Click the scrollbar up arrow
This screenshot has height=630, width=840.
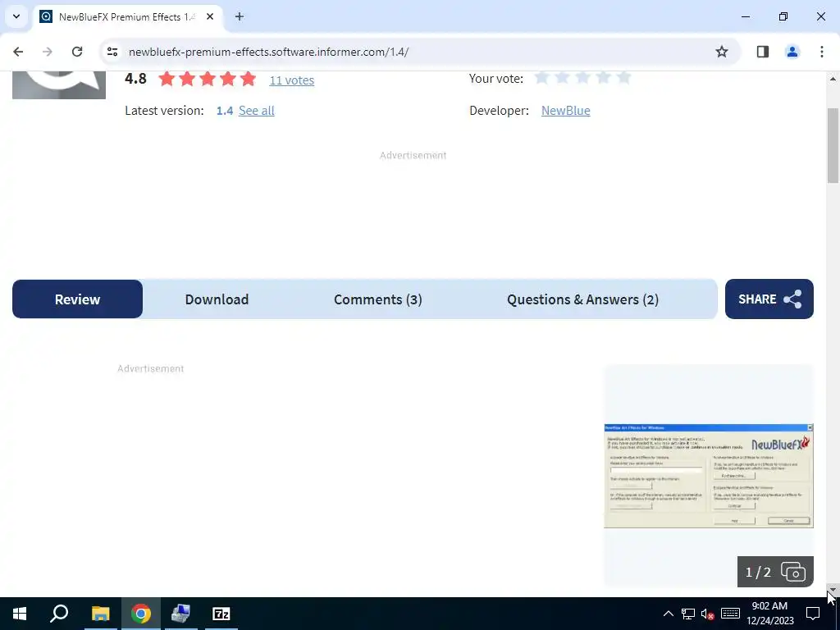pyautogui.click(x=833, y=78)
